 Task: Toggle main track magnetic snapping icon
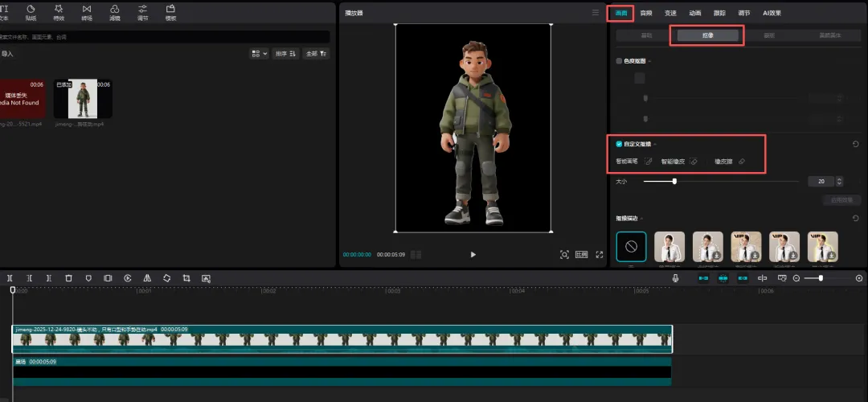tap(703, 278)
